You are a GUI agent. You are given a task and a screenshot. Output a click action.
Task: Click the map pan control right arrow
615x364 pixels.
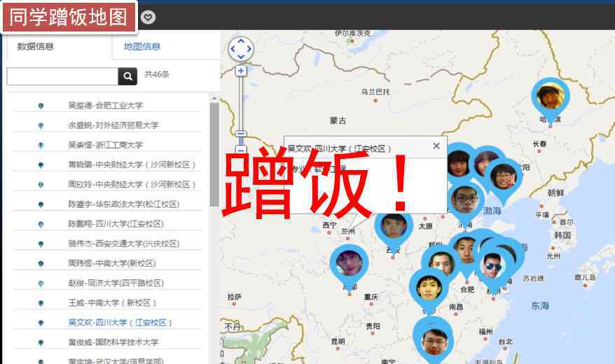click(x=249, y=50)
